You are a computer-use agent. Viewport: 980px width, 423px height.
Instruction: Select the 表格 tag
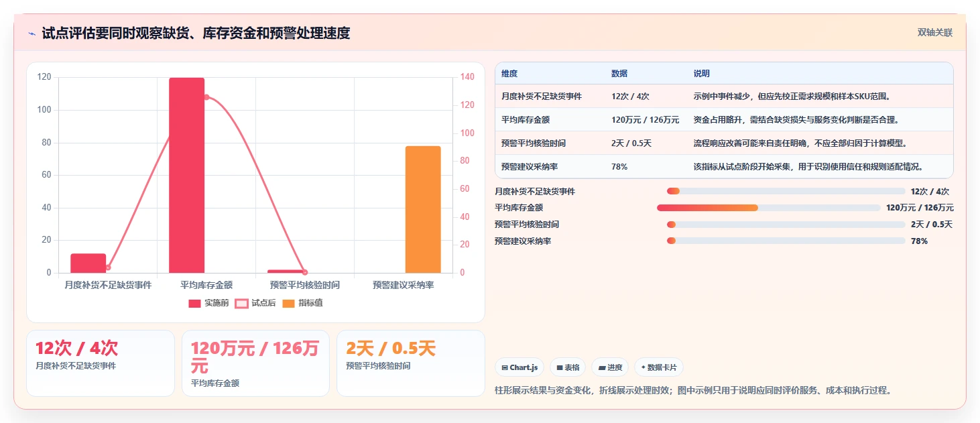[x=567, y=367]
